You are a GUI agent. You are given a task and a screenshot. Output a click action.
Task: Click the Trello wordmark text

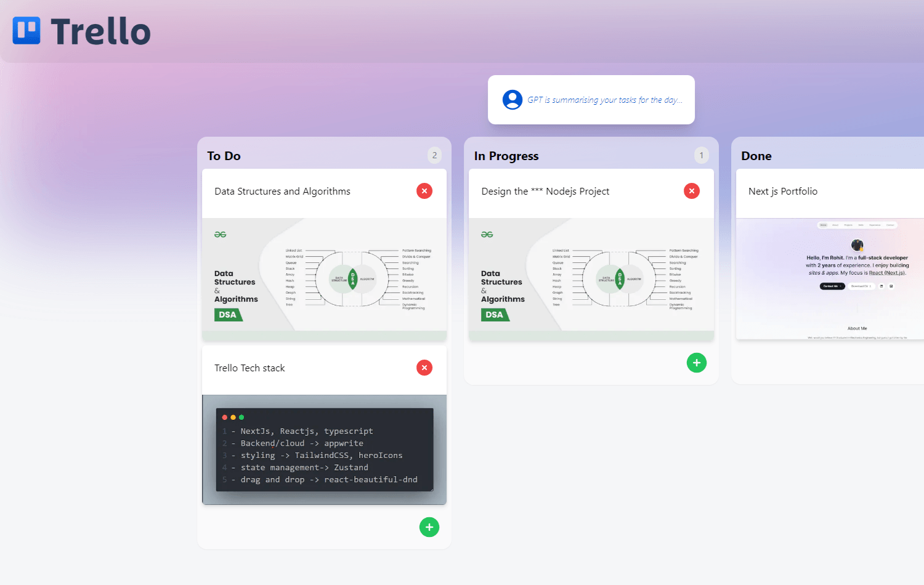100,31
